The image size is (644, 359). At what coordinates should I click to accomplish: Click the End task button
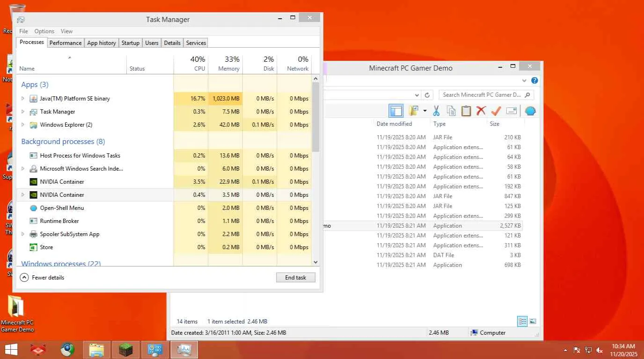tap(296, 278)
